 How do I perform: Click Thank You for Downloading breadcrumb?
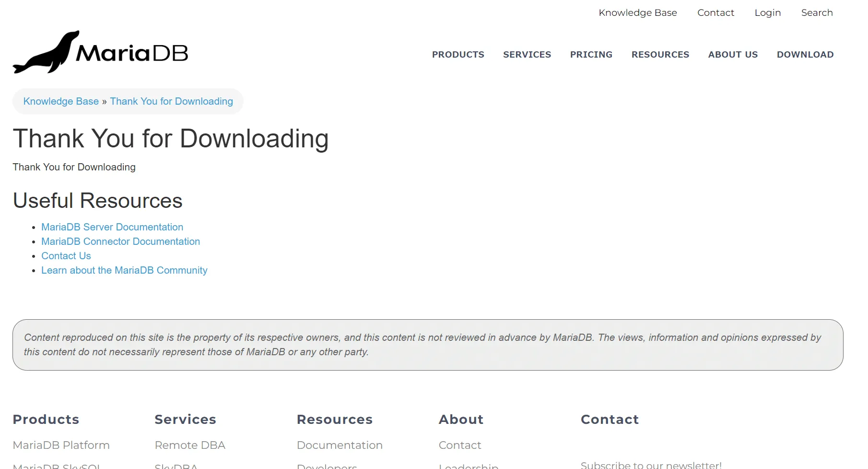pos(171,101)
